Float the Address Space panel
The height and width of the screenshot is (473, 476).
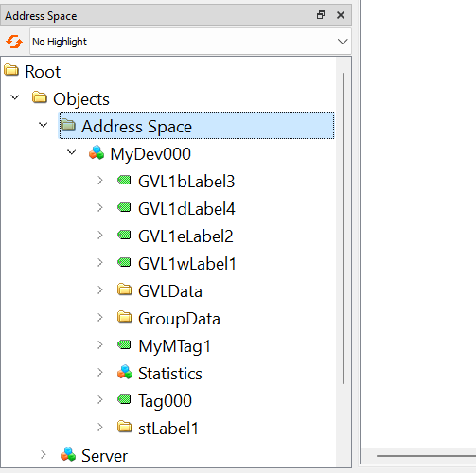[x=321, y=15]
